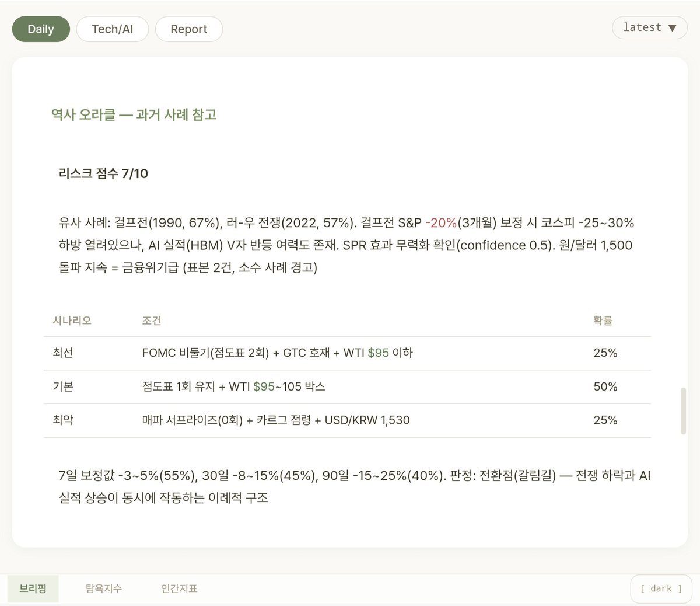Select the 브리핑 tab
Viewport: 700px width, 606px height.
33,588
